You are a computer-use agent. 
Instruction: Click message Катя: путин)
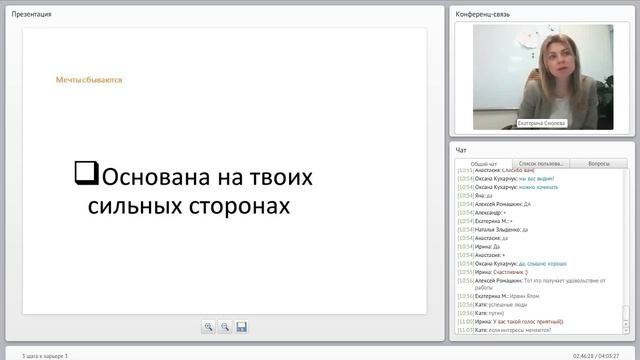481,313
